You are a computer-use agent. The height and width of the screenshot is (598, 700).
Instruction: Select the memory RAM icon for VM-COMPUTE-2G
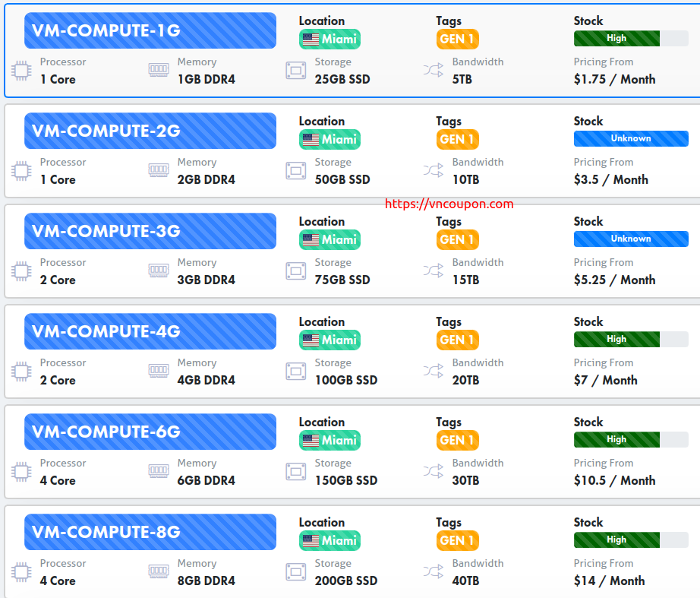coord(159,169)
